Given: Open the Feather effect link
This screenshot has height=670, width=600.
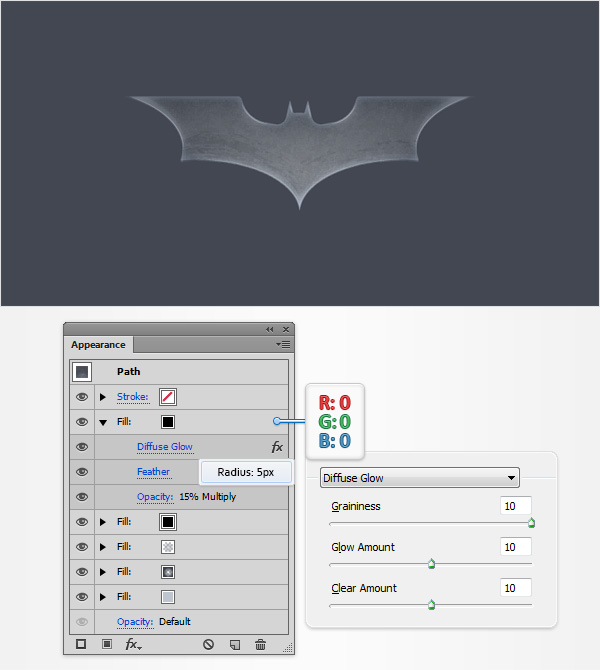Looking at the screenshot, I should coord(153,472).
